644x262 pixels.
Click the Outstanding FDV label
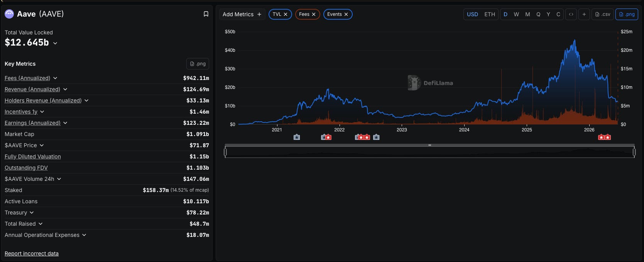coord(26,168)
